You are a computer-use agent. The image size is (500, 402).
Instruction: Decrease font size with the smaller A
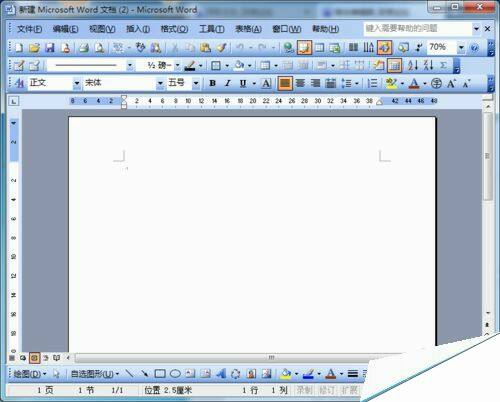coord(467,83)
